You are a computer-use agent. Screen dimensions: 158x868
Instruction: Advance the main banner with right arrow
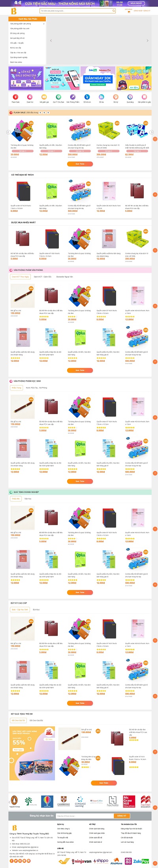click(147, 40)
